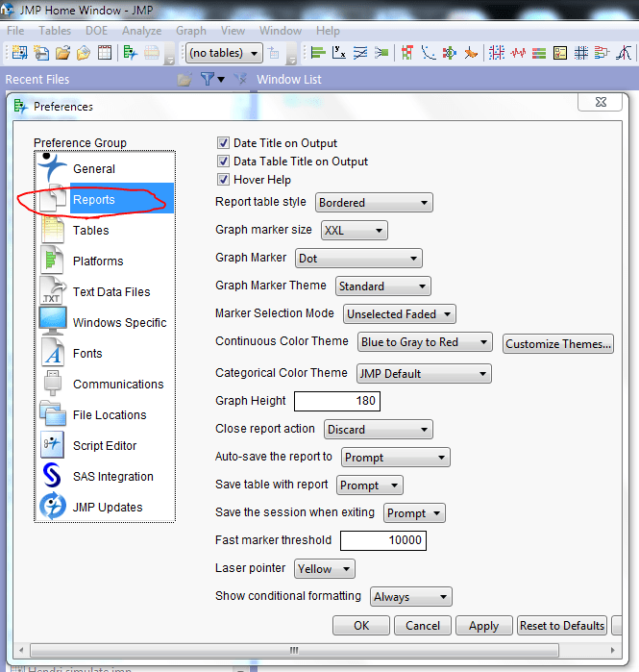Select Windows Specific preference group

pos(105,322)
